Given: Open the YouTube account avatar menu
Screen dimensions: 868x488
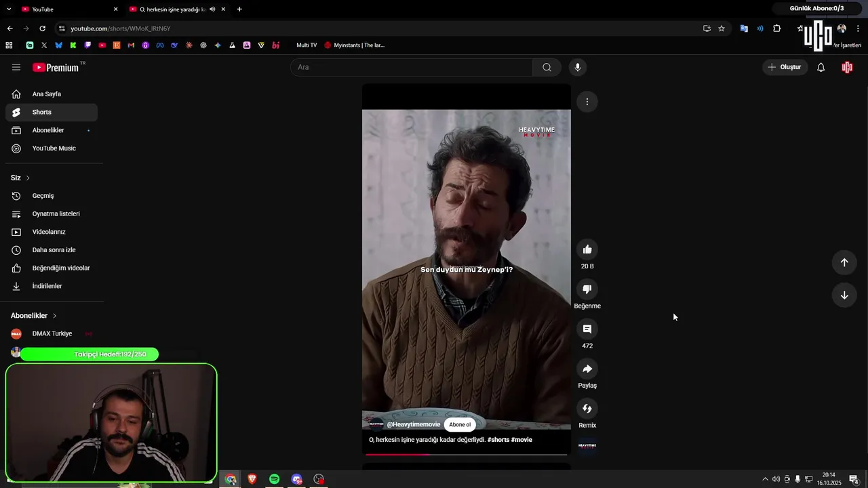Looking at the screenshot, I should (847, 67).
